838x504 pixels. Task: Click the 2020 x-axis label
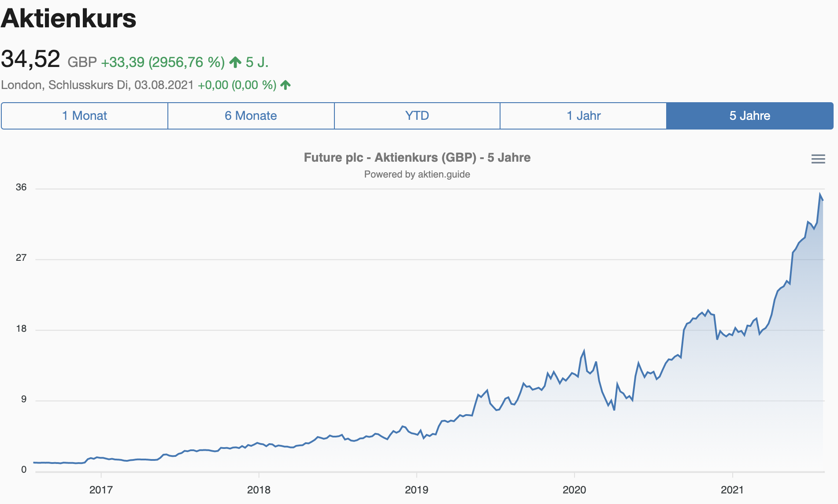point(575,490)
